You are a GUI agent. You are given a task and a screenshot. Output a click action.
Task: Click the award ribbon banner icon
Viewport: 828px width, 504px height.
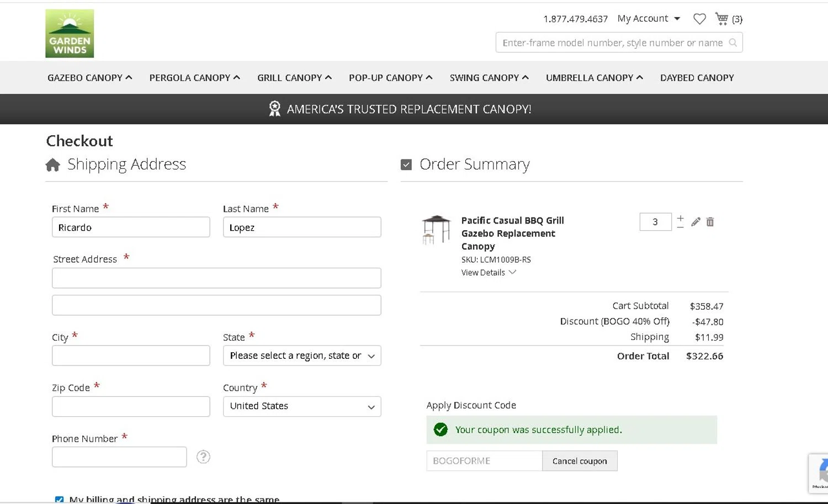click(274, 109)
